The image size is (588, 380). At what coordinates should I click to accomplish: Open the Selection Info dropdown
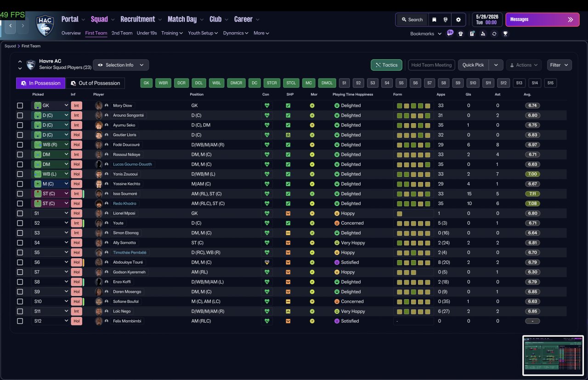pos(121,65)
